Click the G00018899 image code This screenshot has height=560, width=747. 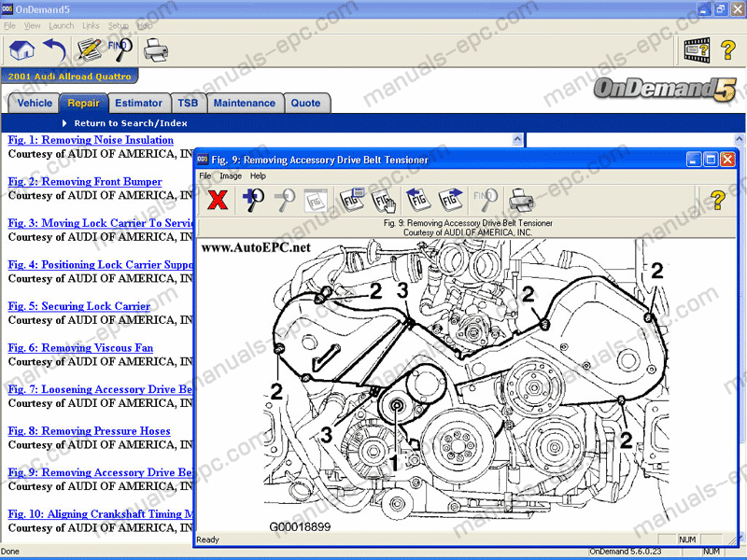(300, 526)
